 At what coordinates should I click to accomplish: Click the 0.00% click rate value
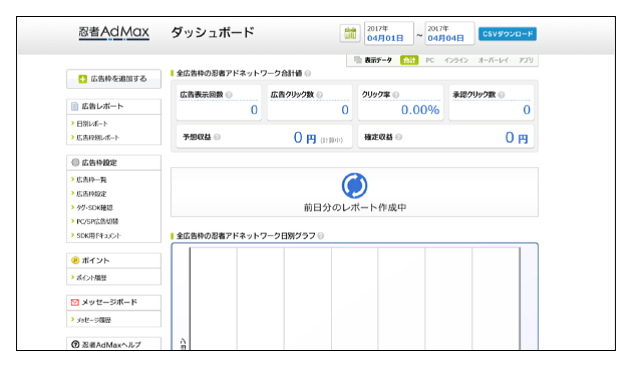[420, 110]
